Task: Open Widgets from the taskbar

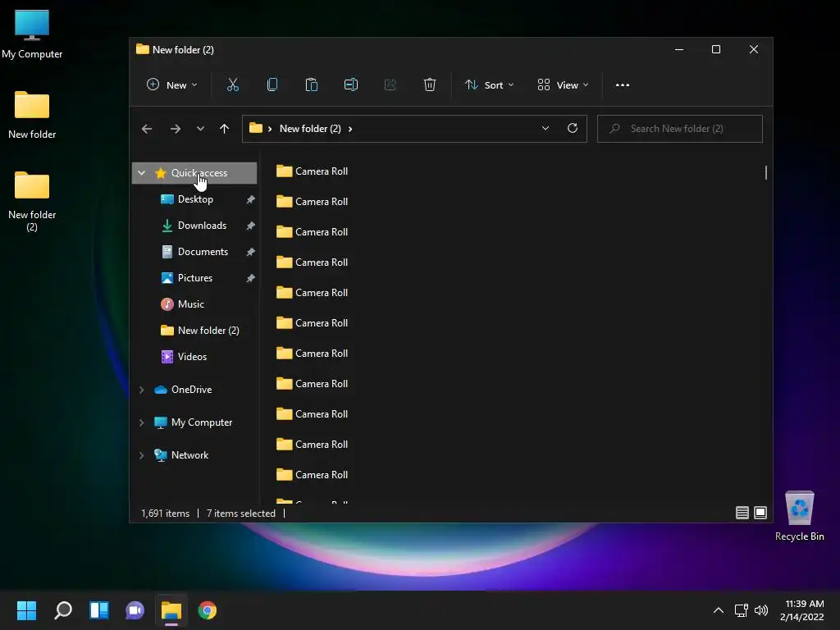Action: (99, 610)
